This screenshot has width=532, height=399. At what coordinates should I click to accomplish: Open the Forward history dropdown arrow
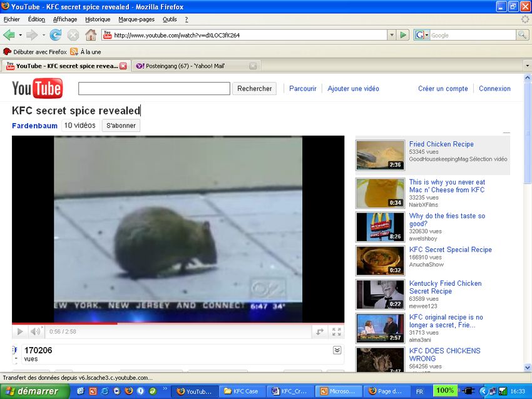point(43,35)
